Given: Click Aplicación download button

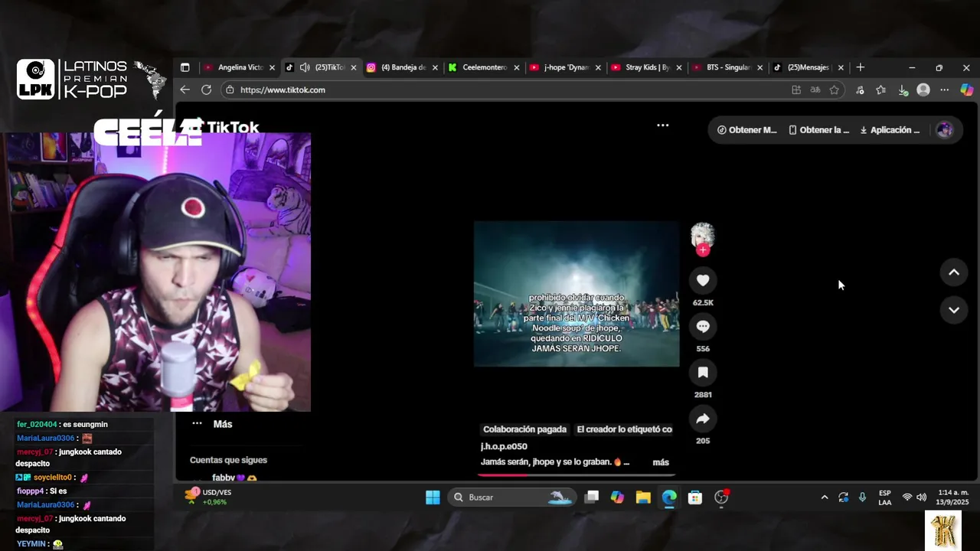Looking at the screenshot, I should pos(890,130).
